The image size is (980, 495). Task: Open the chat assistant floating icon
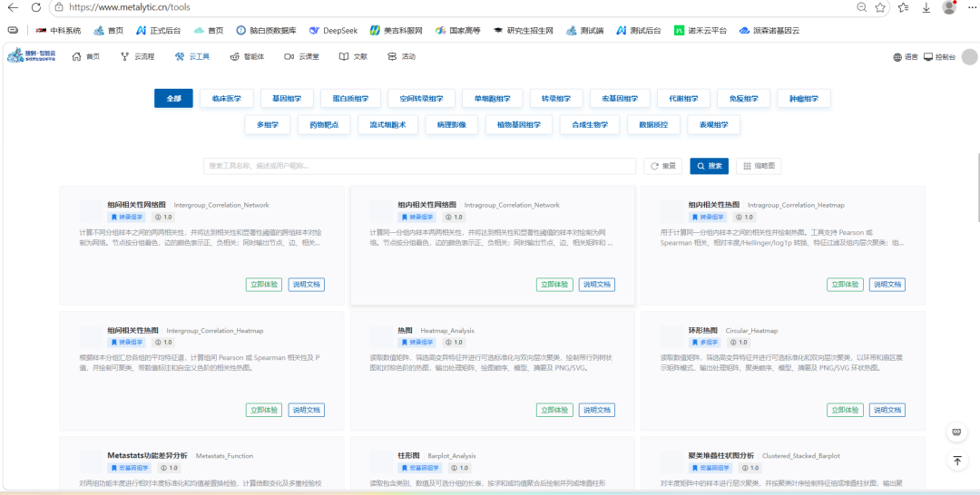coord(957,432)
